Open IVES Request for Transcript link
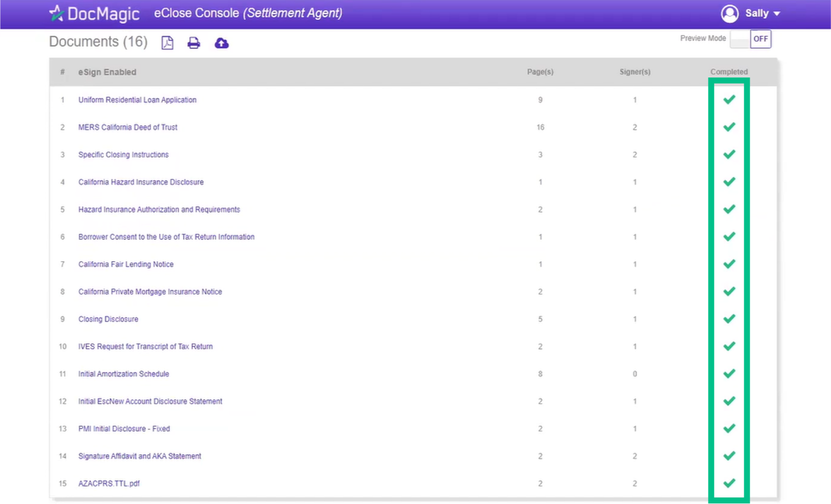This screenshot has height=504, width=831. [x=145, y=346]
